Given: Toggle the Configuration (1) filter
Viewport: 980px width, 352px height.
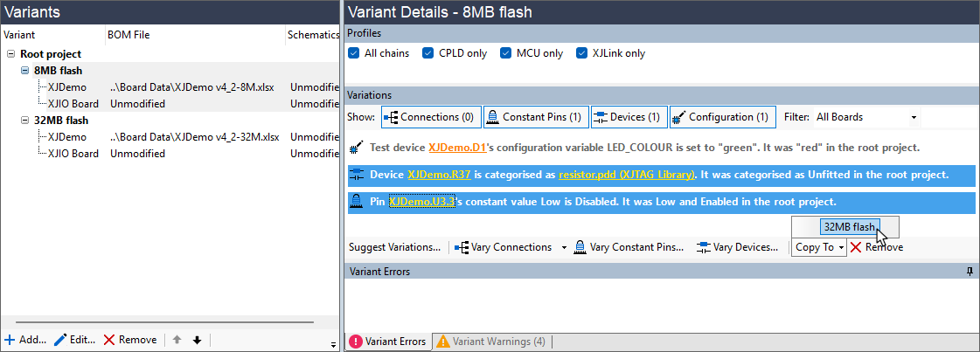Looking at the screenshot, I should tap(722, 117).
